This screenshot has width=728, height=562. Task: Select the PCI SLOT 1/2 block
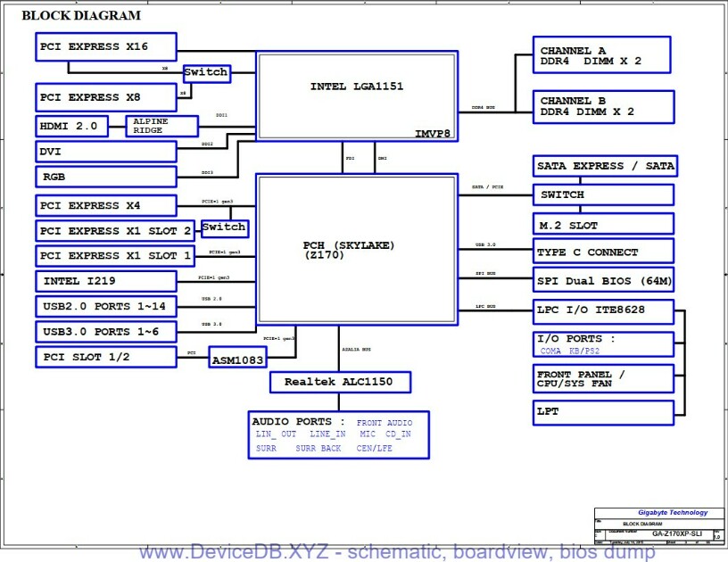point(106,357)
